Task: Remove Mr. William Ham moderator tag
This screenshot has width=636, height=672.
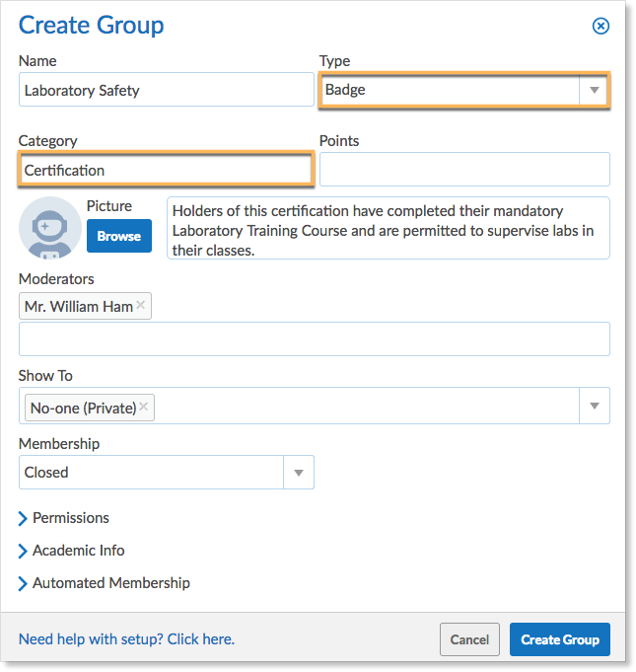Action: coord(140,305)
